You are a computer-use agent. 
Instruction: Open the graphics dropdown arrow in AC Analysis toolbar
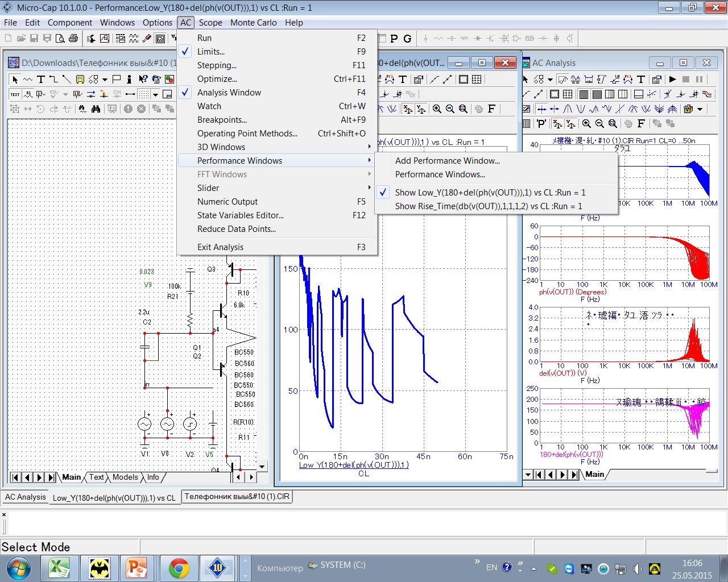550,80
